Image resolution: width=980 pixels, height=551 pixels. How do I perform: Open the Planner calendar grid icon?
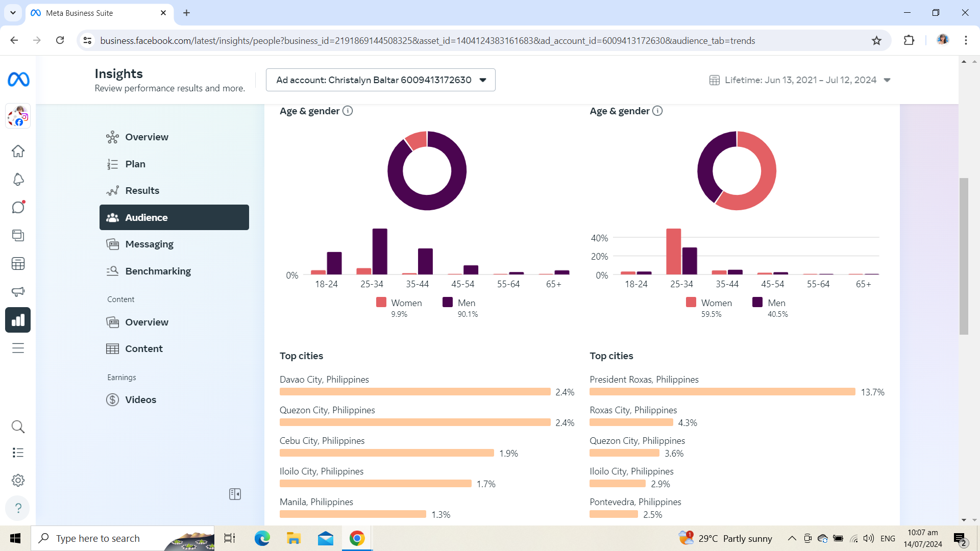click(18, 264)
